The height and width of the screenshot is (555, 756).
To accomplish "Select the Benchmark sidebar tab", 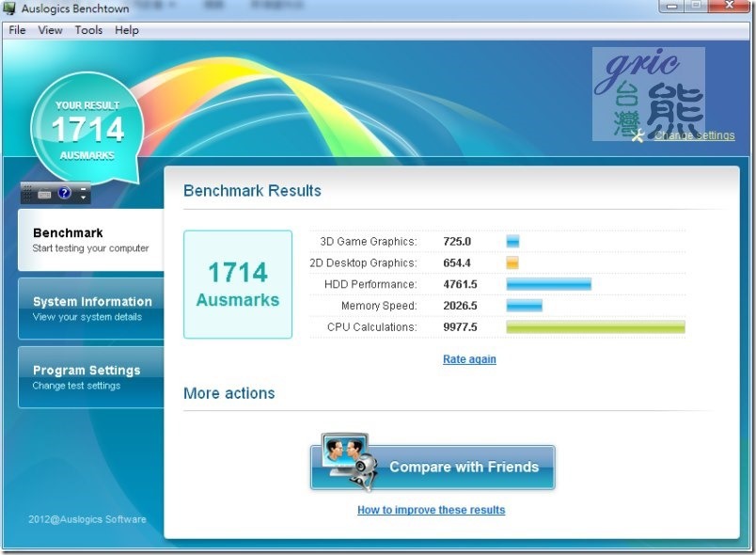I will 91,240.
